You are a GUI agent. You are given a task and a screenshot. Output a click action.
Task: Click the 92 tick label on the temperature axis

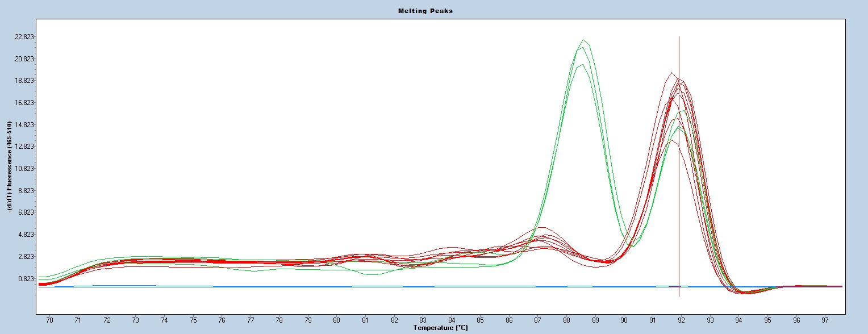(x=681, y=320)
